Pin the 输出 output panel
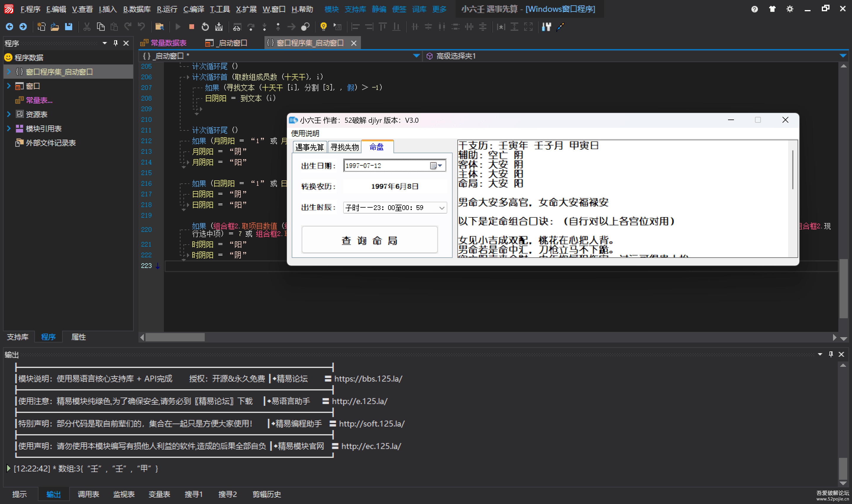 [x=831, y=354]
